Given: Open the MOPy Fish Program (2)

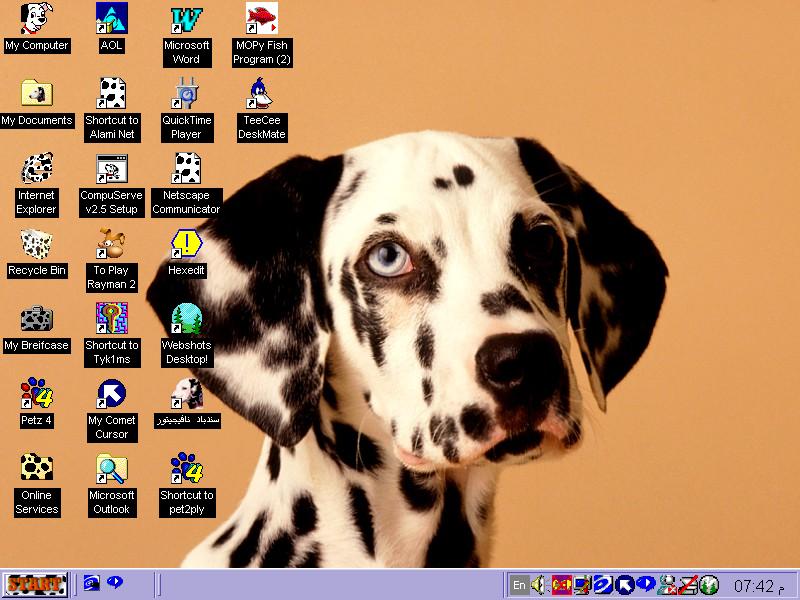Looking at the screenshot, I should (260, 22).
